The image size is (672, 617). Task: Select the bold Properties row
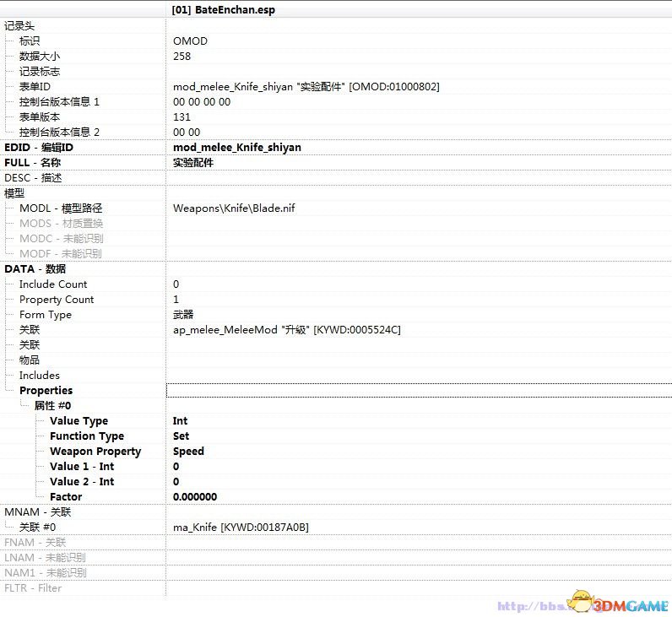pyautogui.click(x=46, y=390)
